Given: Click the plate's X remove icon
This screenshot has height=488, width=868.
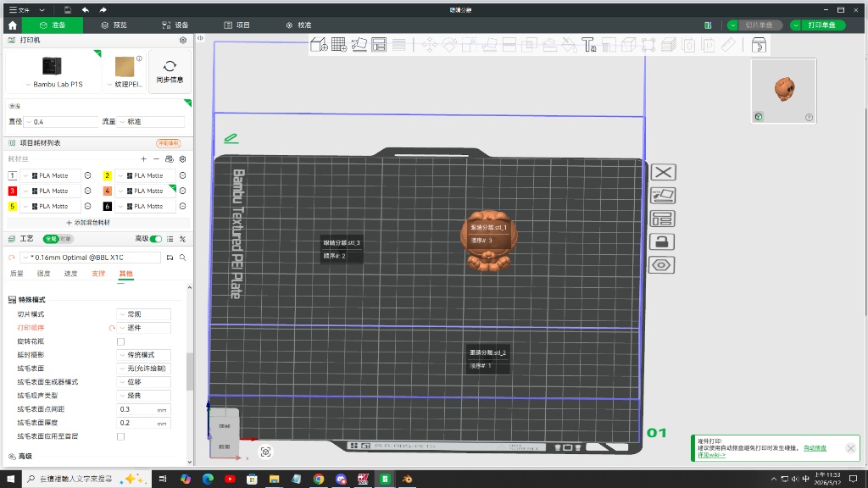Looking at the screenshot, I should tap(663, 173).
